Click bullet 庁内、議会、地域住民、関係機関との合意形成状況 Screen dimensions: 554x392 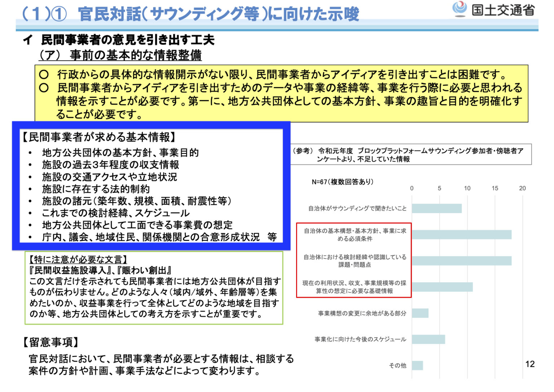151,237
